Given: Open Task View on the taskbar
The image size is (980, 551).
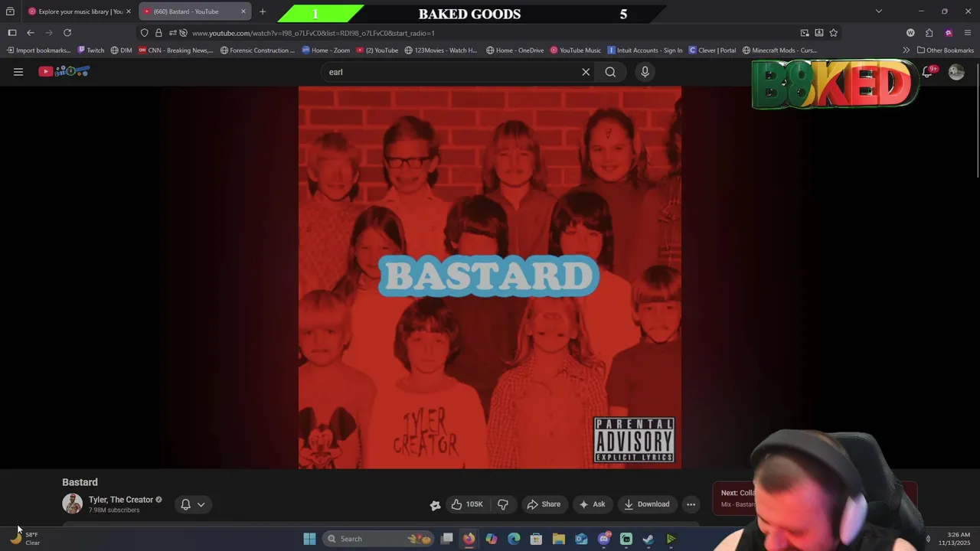Looking at the screenshot, I should tap(447, 539).
